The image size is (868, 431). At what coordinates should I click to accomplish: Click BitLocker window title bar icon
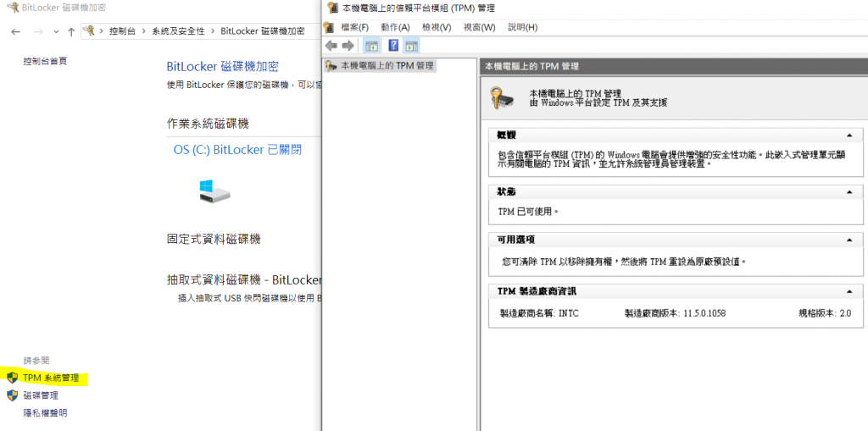tap(11, 8)
